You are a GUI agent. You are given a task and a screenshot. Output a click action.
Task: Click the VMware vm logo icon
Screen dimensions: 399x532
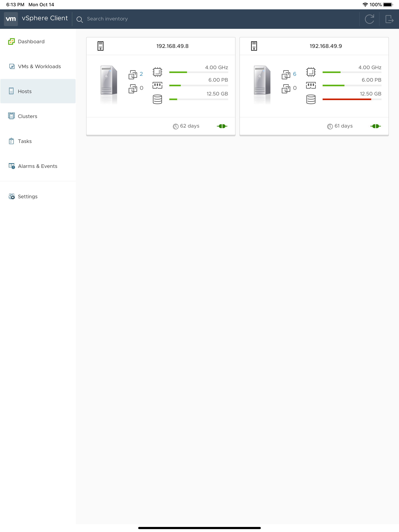click(x=11, y=19)
